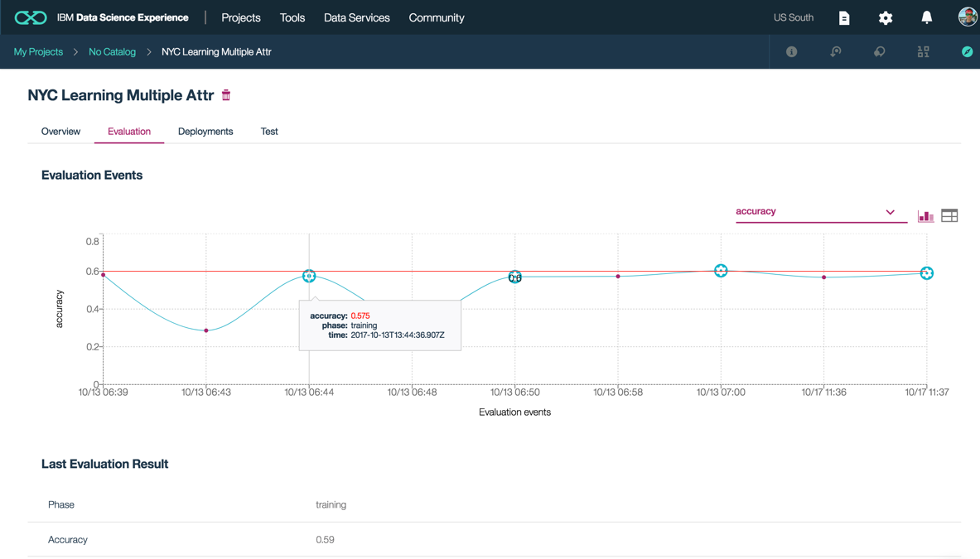
Task: Click the tiles layout icon in the toolbar
Action: click(x=923, y=51)
